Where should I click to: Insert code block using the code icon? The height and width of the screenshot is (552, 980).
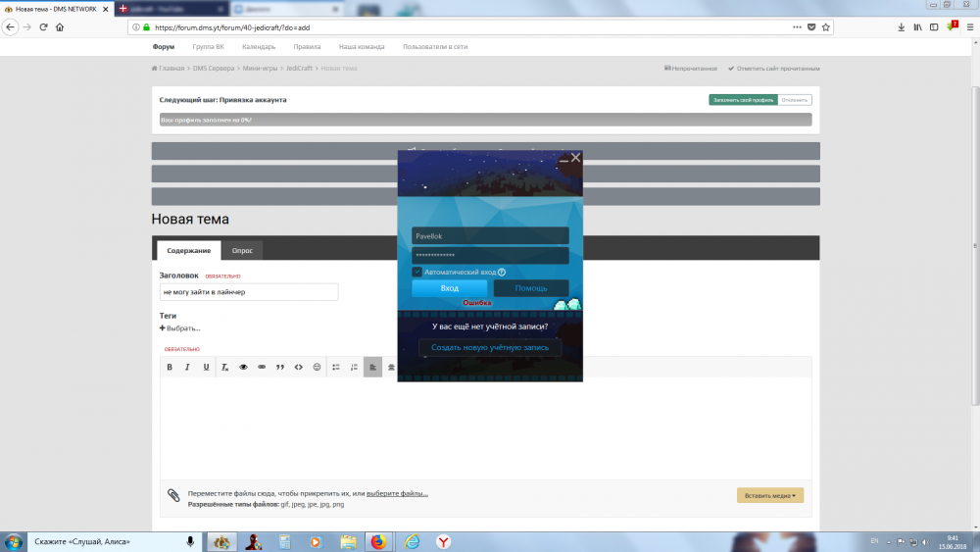tap(299, 367)
